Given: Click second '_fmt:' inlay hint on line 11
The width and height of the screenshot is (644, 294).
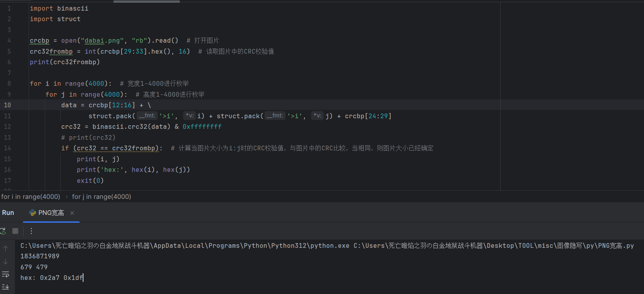Looking at the screenshot, I should (275, 116).
